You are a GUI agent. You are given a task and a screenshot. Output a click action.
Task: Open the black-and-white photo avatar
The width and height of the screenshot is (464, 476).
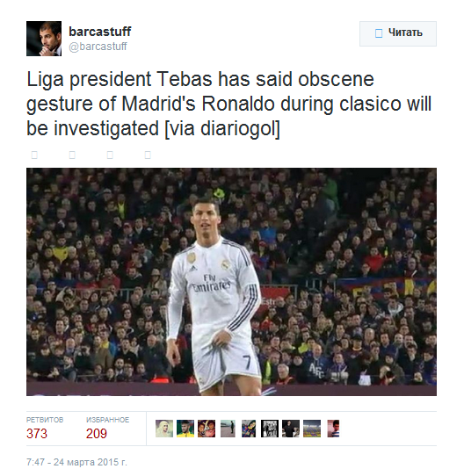[x=270, y=429]
